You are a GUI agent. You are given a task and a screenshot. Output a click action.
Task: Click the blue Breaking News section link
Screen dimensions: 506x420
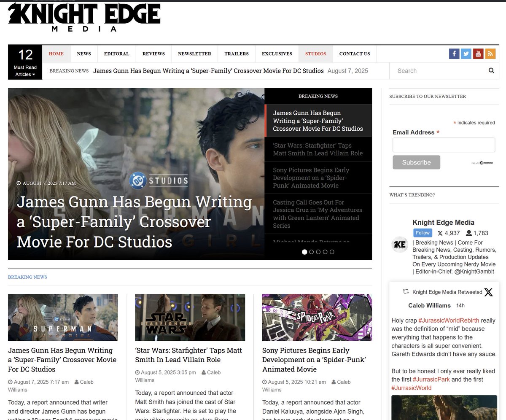(27, 277)
